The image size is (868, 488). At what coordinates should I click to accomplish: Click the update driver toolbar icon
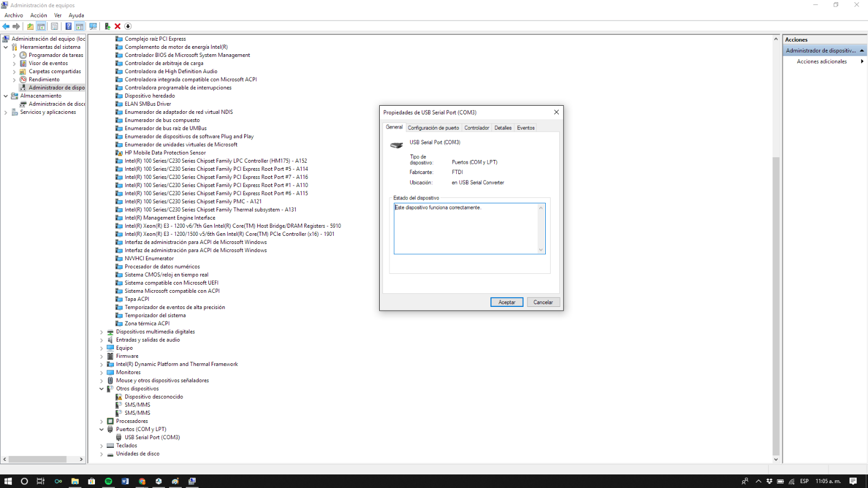click(107, 26)
